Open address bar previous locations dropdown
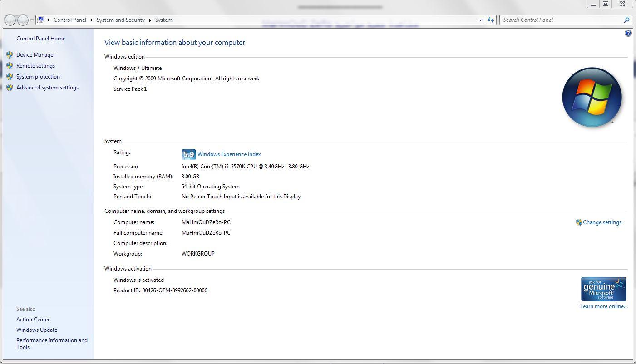Image resolution: width=636 pixels, height=364 pixels. click(x=480, y=20)
